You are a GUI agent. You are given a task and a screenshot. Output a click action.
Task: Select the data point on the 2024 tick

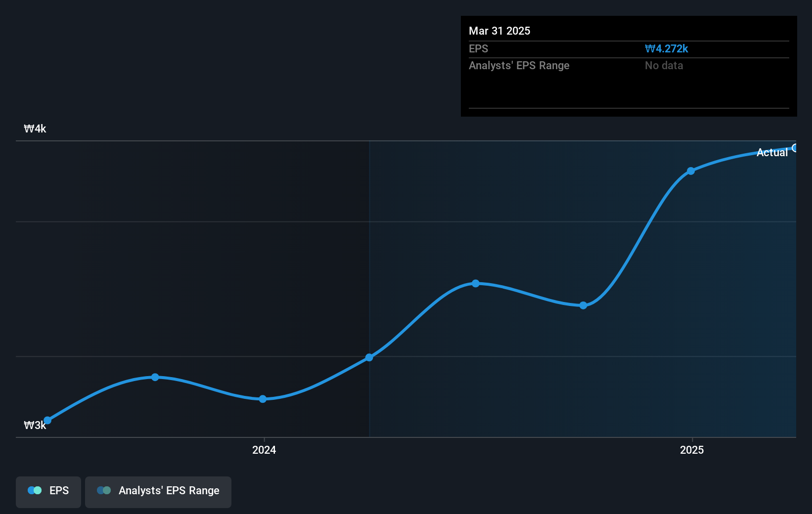pyautogui.click(x=263, y=399)
